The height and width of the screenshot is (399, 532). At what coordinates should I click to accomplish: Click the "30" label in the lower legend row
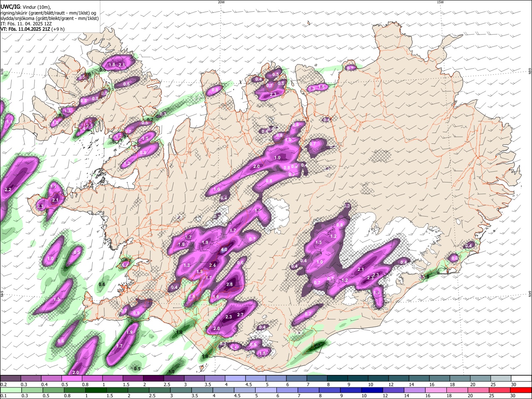tap(514, 396)
